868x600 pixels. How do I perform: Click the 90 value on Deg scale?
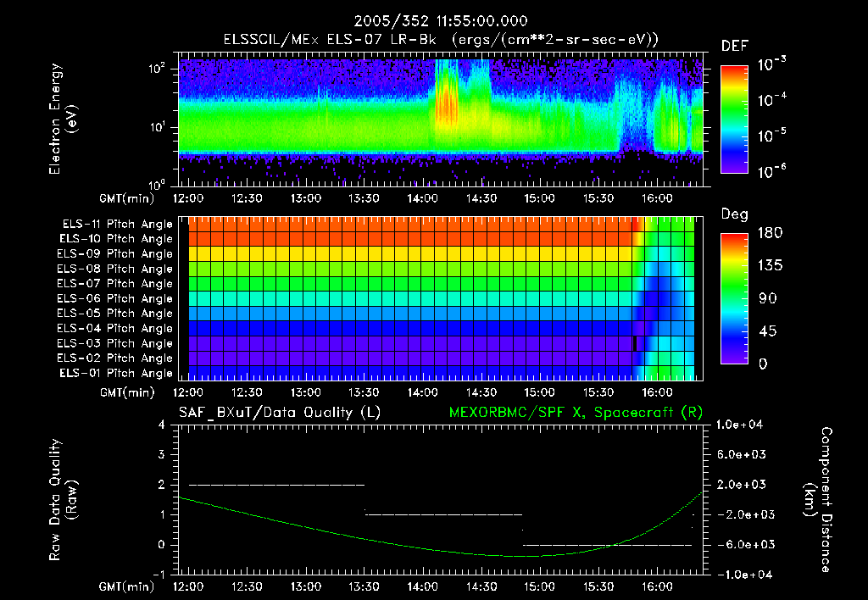tap(768, 299)
